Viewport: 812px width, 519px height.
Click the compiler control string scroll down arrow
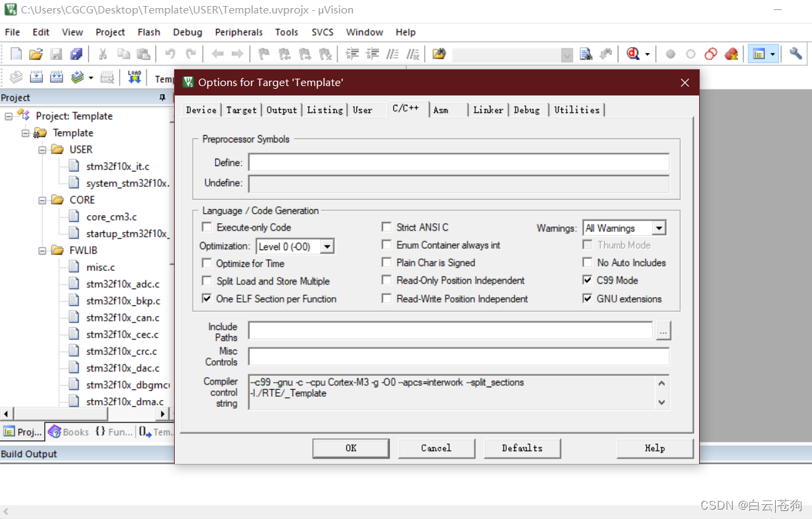click(x=662, y=402)
